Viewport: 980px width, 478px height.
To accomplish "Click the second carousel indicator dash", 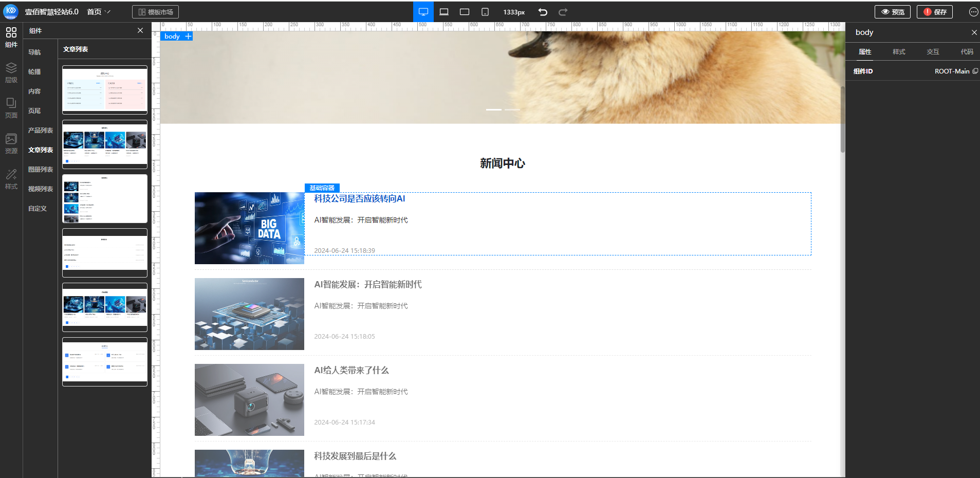I will pos(512,109).
